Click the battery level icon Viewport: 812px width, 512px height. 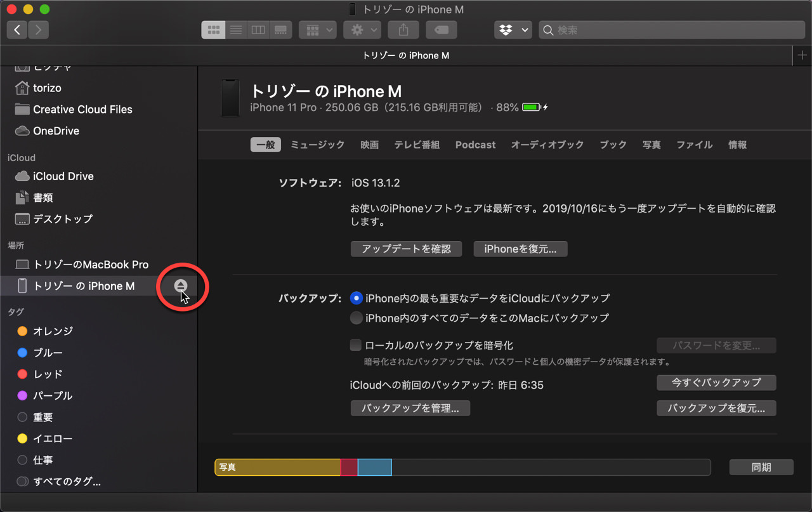pos(531,107)
